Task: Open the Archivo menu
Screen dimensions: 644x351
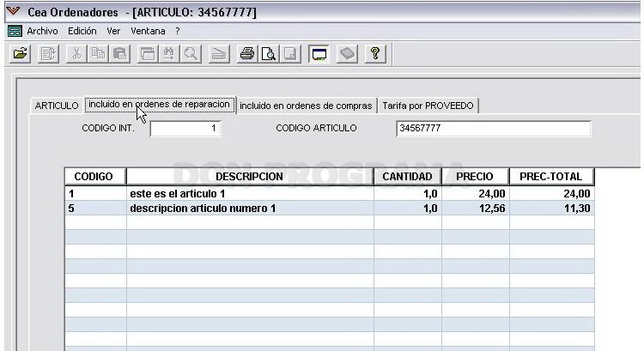Action: (x=42, y=31)
